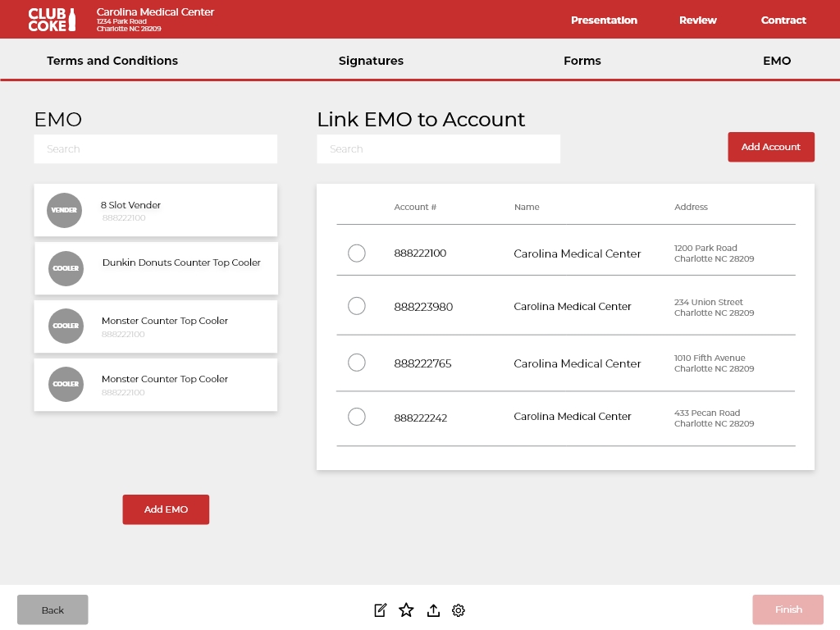
Task: Click the 433 Pecan Road address
Action: click(x=714, y=418)
